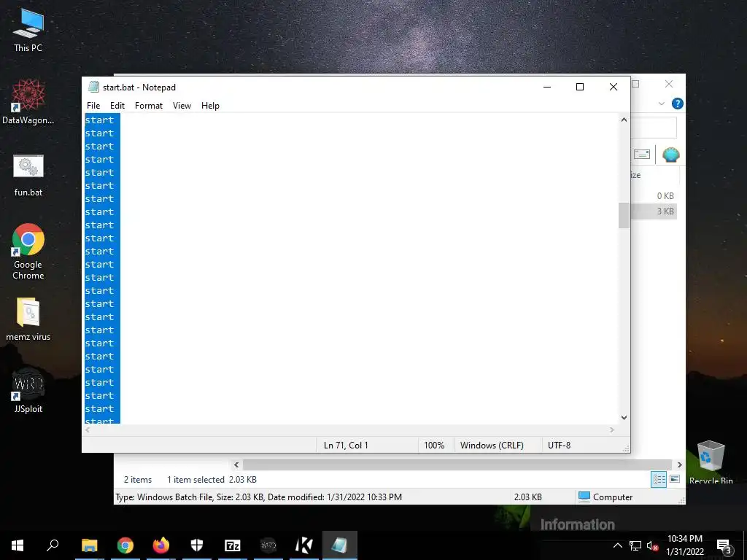Click the Notepad vertical scrollbar thumb
This screenshot has width=747, height=560.
point(624,216)
